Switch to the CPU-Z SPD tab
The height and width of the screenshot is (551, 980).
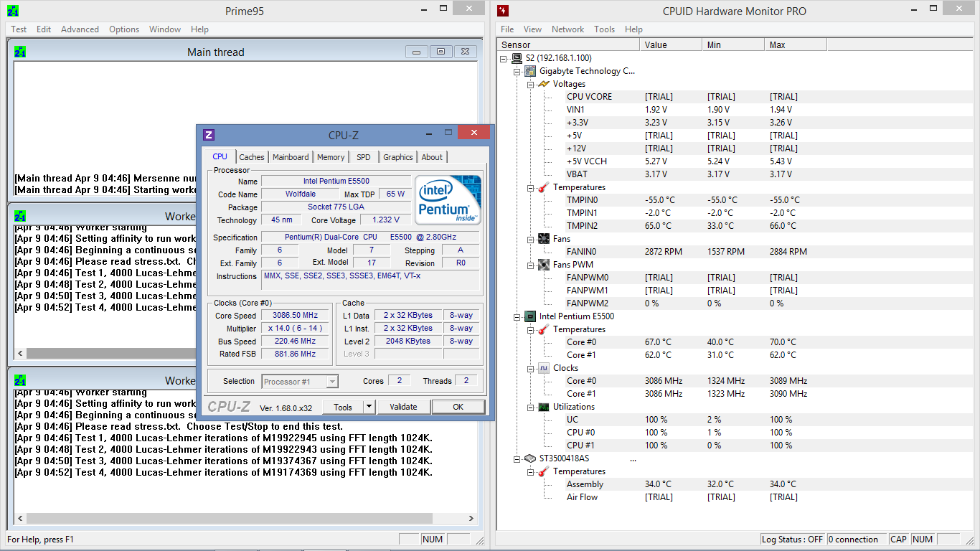[x=364, y=157]
